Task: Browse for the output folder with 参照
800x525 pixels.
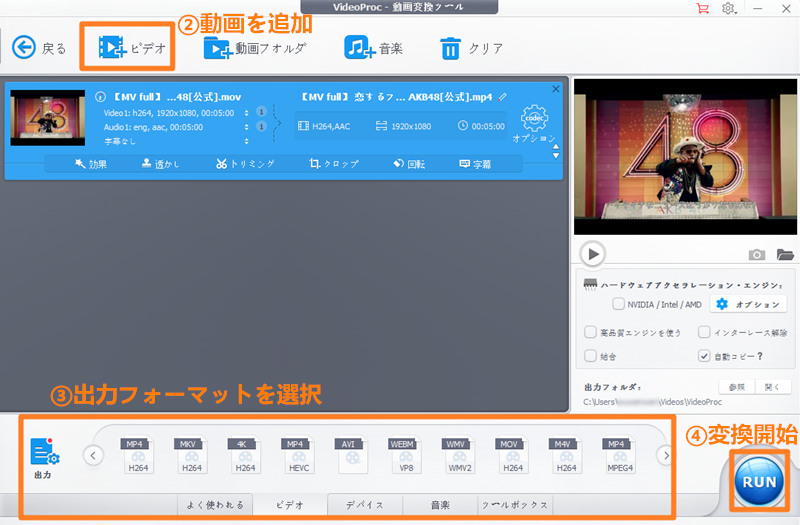Action: 737,387
